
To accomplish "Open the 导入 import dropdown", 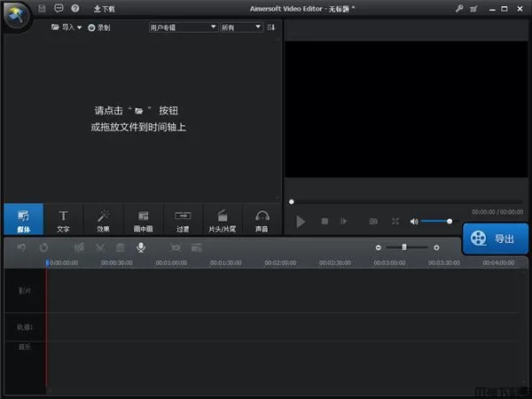I will click(x=66, y=27).
